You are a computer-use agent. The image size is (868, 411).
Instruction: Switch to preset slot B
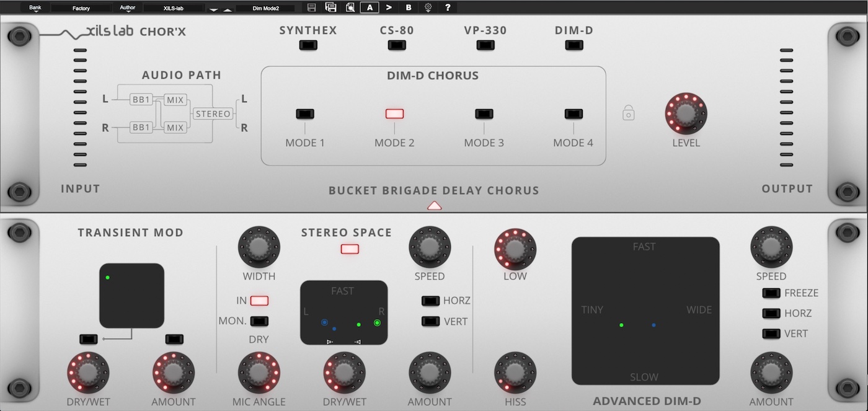coord(408,7)
